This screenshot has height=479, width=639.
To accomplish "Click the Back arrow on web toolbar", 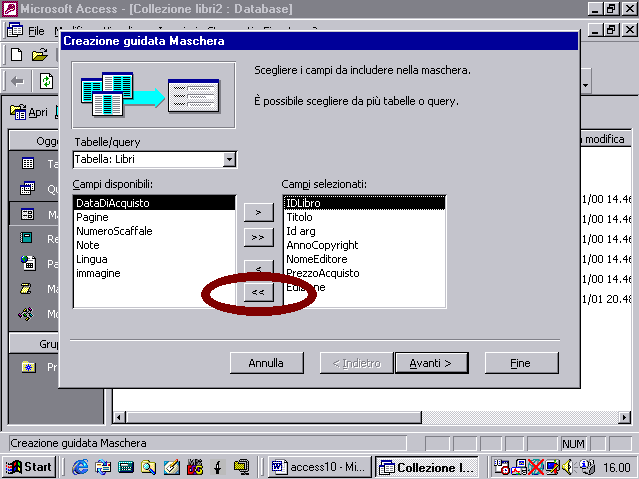I will (17, 81).
